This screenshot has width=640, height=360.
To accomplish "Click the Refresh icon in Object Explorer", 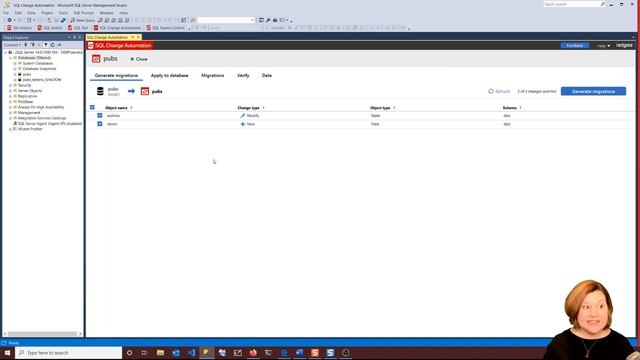I will point(53,45).
